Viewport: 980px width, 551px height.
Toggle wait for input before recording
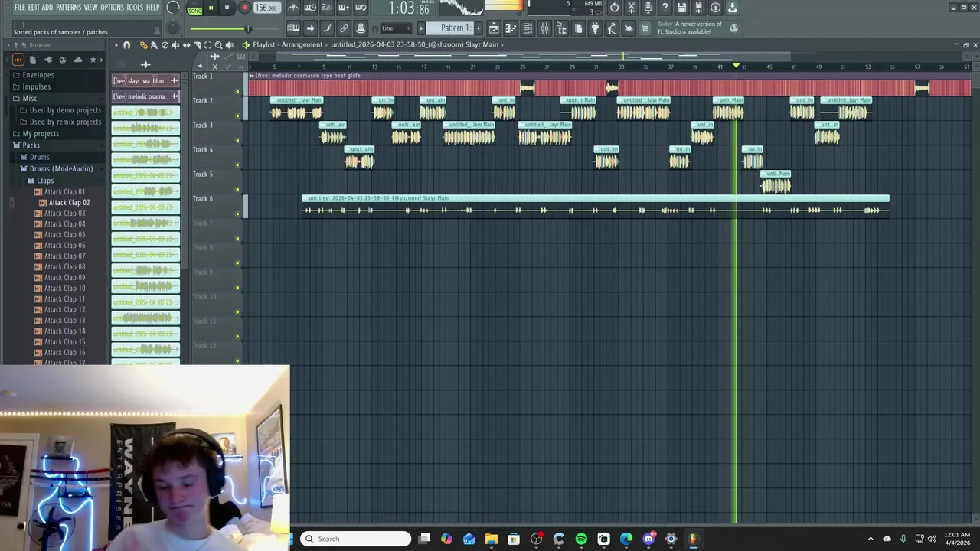point(310,8)
